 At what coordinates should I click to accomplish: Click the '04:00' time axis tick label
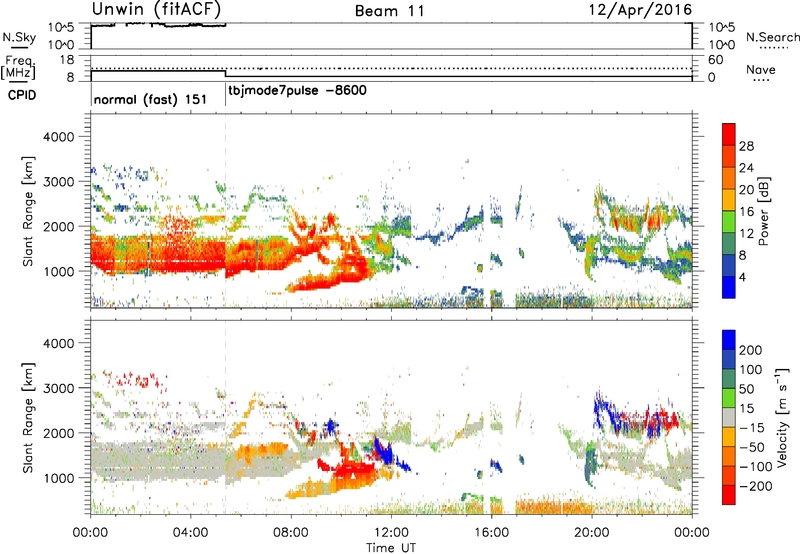pyautogui.click(x=191, y=533)
